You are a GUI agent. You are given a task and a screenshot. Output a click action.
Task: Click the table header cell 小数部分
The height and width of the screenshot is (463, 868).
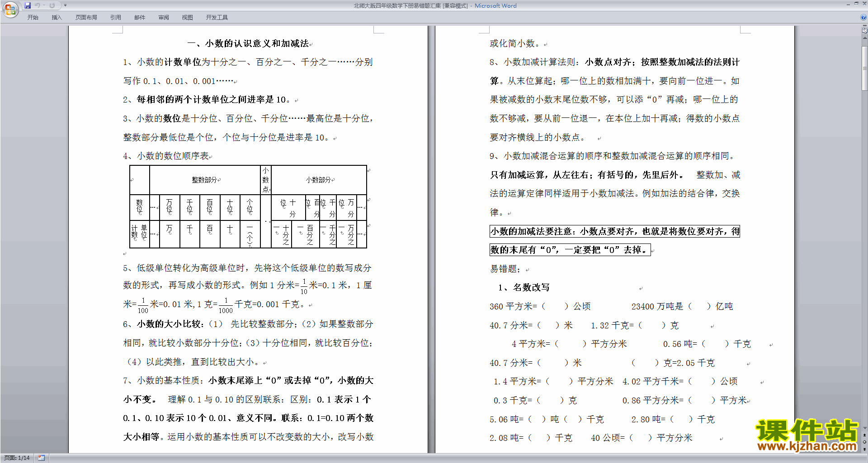coord(318,180)
